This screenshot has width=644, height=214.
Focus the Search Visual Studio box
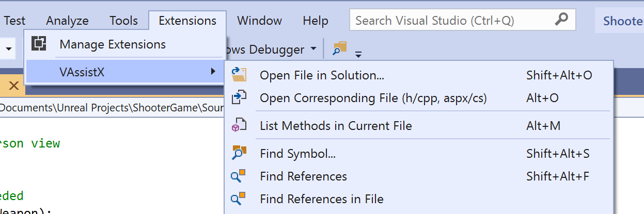pos(449,21)
